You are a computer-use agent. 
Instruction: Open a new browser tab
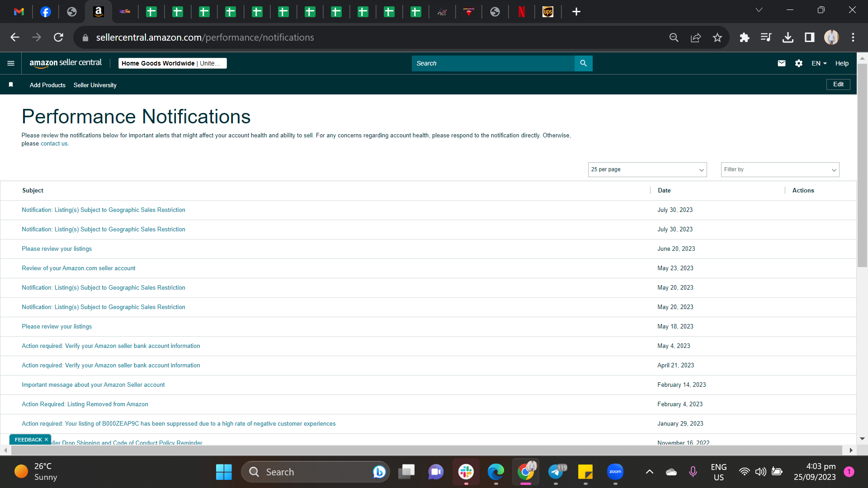pos(576,12)
